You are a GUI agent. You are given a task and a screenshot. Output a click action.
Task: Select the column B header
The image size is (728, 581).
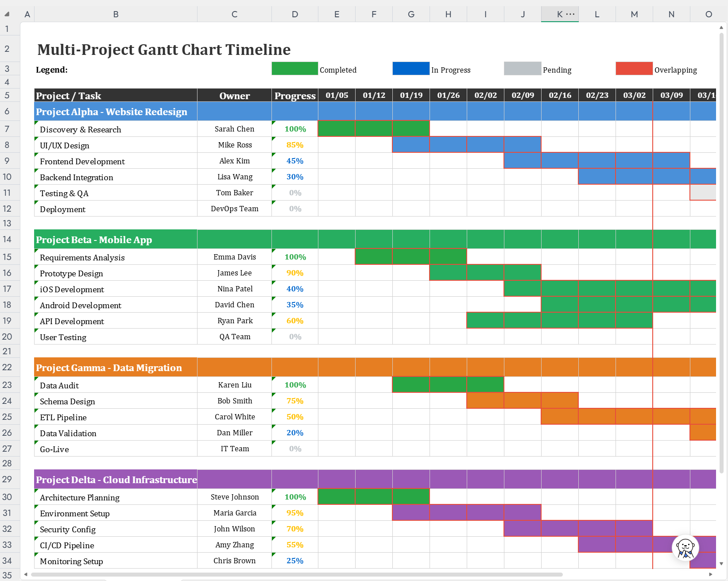click(116, 14)
